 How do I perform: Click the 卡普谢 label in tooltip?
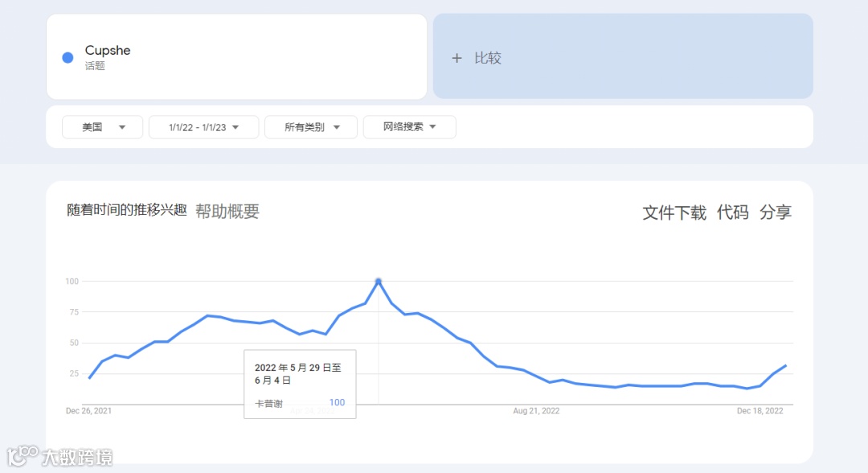coord(268,404)
